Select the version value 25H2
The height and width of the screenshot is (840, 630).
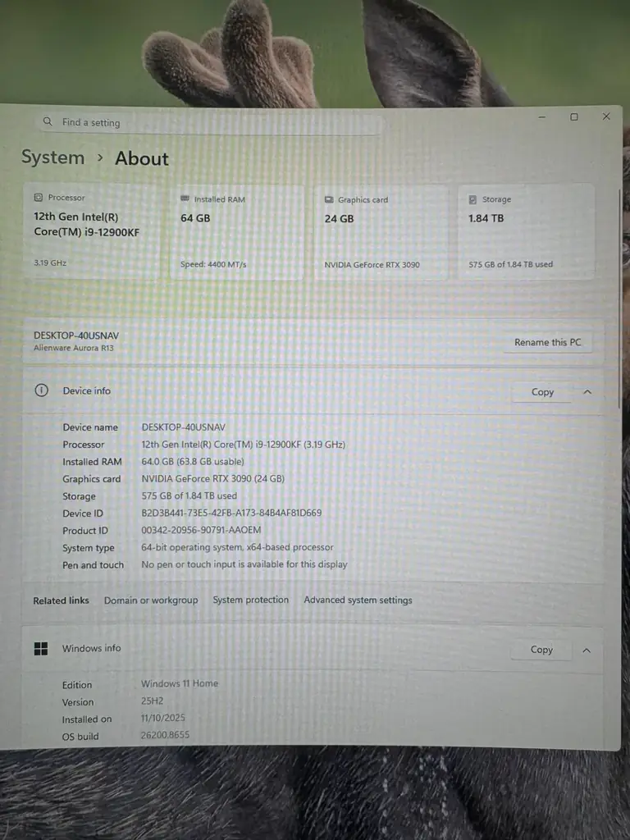pos(152,701)
